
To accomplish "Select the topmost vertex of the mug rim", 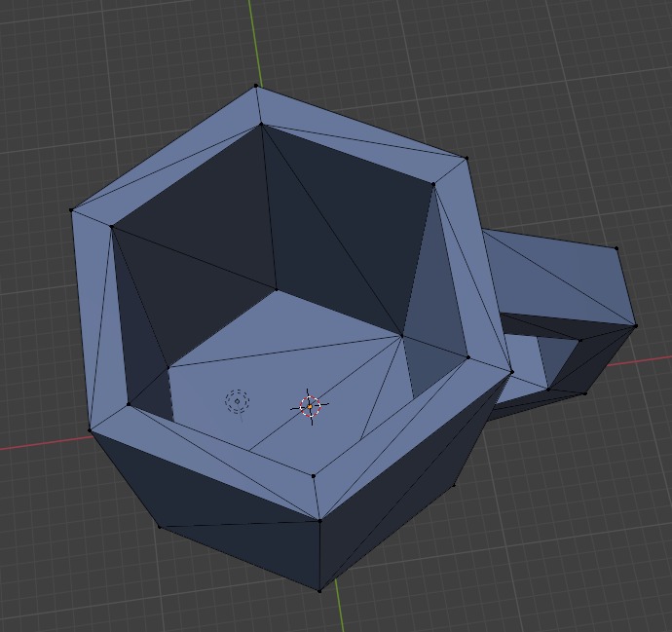I will coord(256,86).
